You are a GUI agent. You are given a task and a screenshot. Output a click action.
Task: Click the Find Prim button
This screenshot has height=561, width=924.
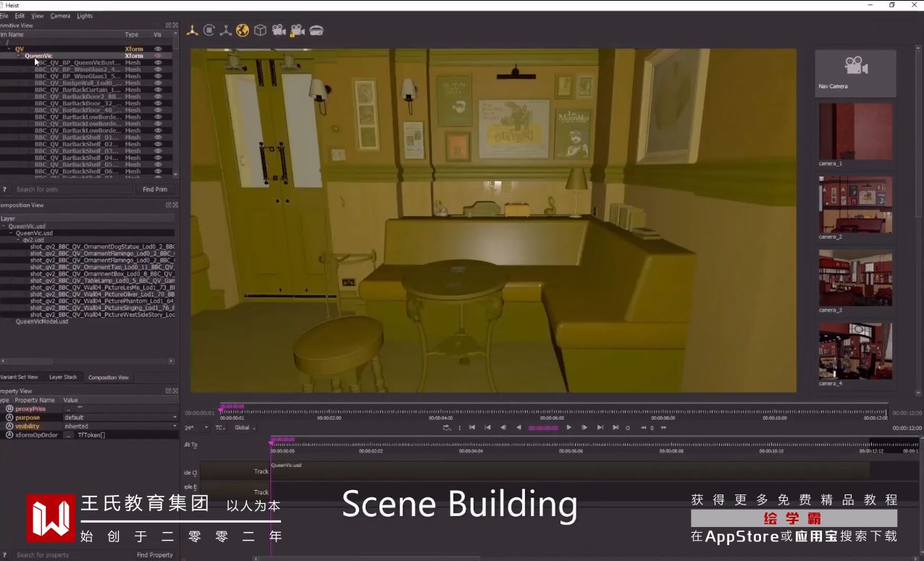coord(155,190)
